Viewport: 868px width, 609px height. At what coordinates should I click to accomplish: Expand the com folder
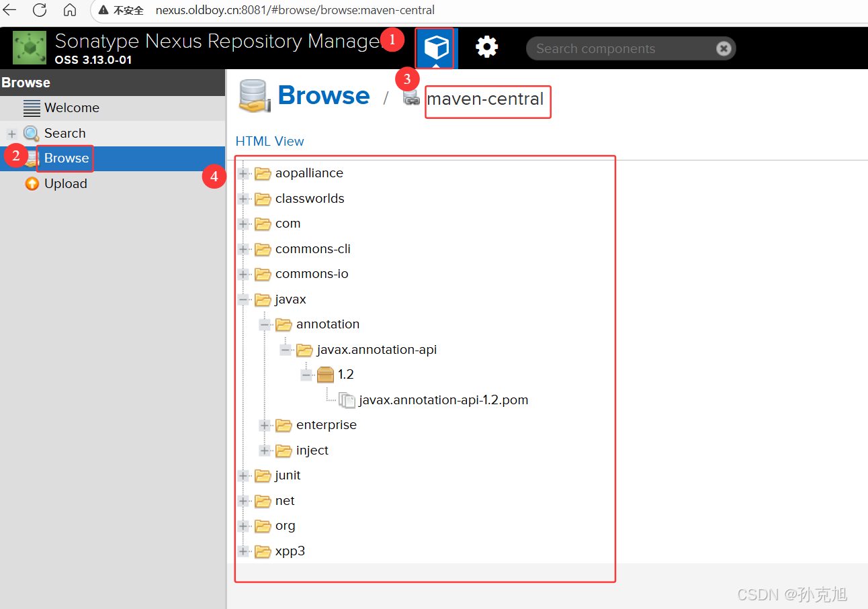pos(243,224)
